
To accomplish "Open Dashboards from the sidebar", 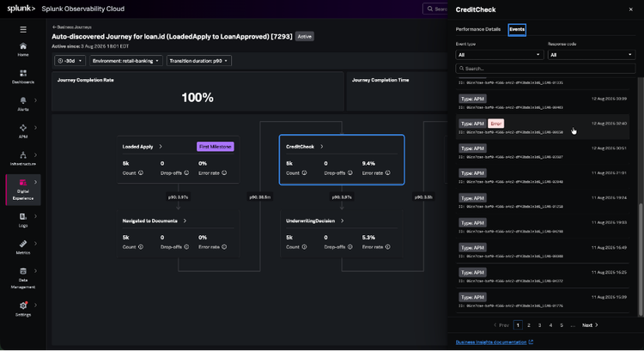I will pyautogui.click(x=23, y=76).
